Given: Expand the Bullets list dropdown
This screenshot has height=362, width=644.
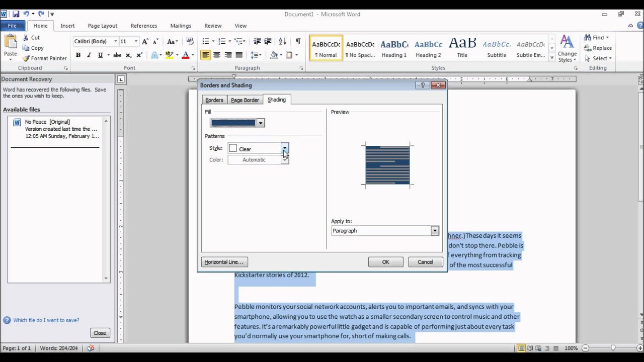Looking at the screenshot, I should click(x=213, y=41).
